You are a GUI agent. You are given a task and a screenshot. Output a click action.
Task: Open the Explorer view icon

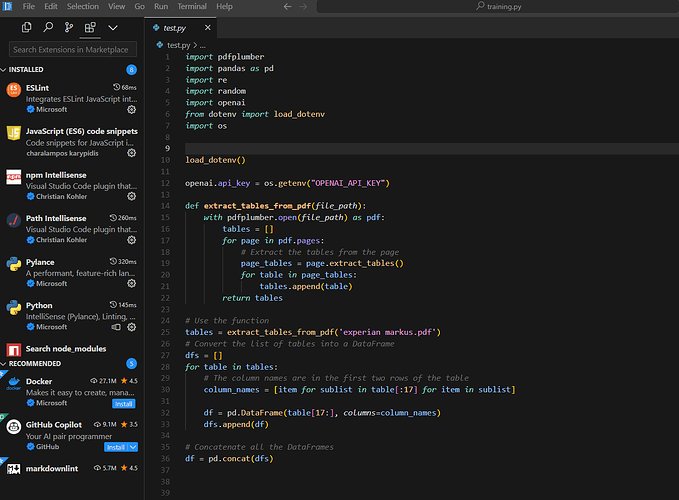pos(26,28)
